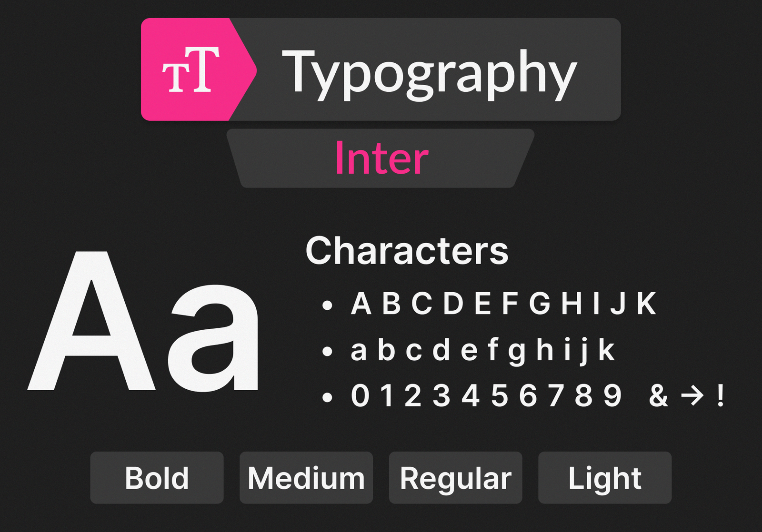762x532 pixels.
Task: Click lowercase g in the characters list
Action: (516, 352)
